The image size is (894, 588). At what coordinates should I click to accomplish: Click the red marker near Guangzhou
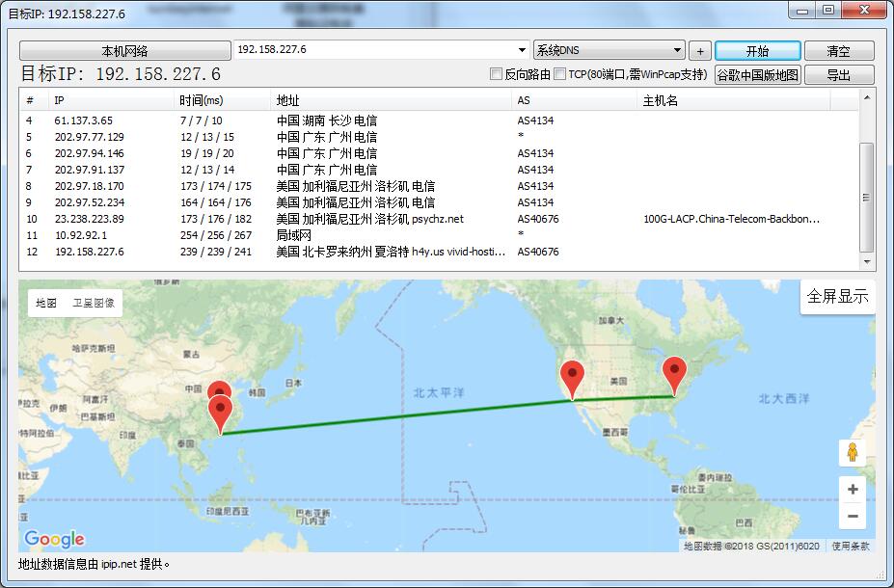[x=220, y=409]
